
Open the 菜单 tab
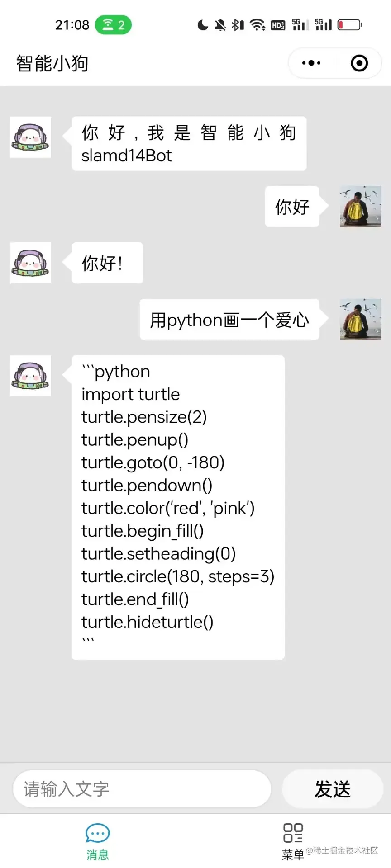click(x=293, y=842)
